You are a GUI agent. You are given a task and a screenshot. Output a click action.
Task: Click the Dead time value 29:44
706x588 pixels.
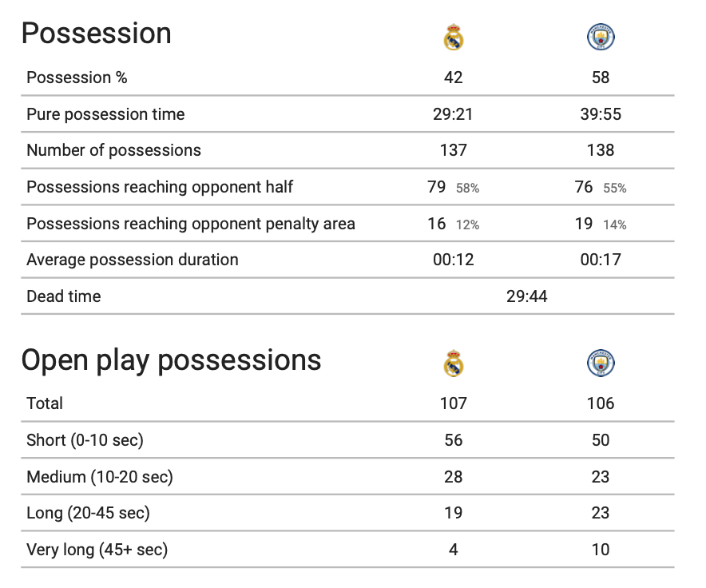[x=527, y=296]
